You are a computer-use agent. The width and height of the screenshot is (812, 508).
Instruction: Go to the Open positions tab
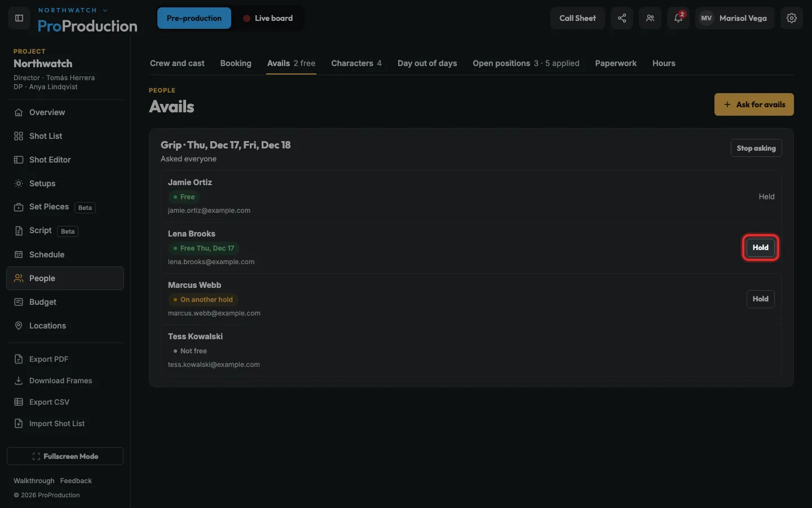tap(526, 63)
